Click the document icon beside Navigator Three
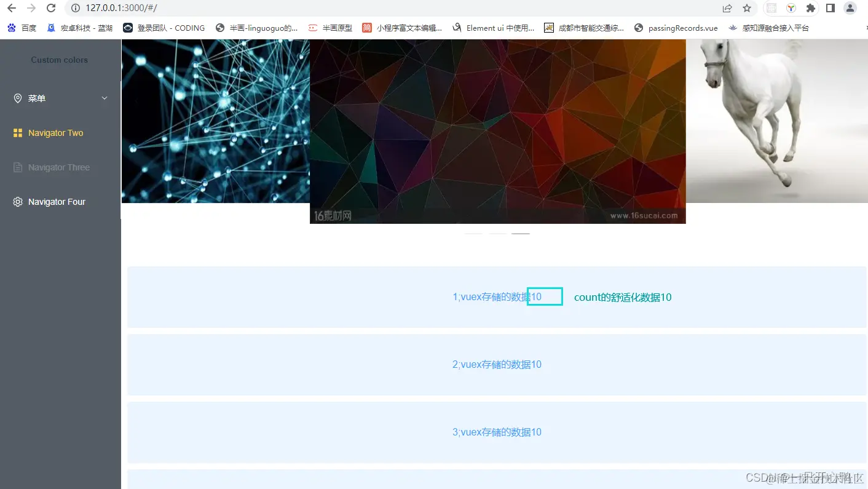Viewport: 868px width, 489px height. [18, 167]
